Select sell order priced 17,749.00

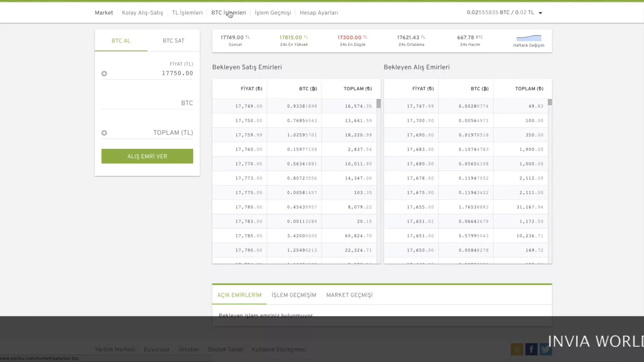pos(294,106)
